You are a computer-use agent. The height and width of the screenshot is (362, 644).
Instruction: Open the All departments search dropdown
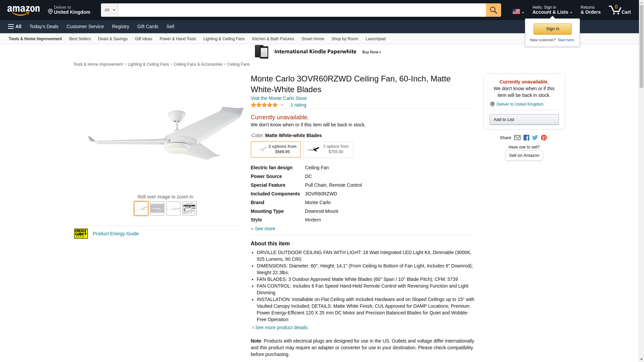(109, 10)
